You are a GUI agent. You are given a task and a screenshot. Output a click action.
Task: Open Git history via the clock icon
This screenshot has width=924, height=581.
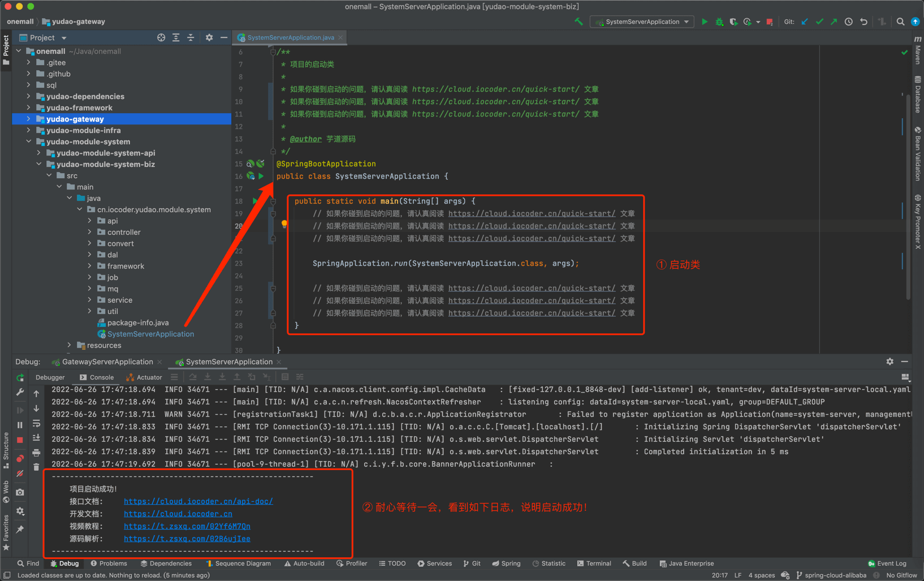tap(849, 21)
